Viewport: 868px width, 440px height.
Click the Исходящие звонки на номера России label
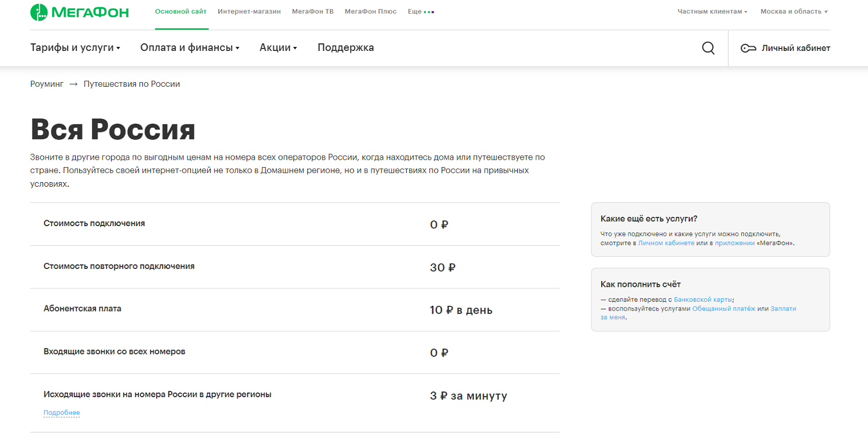[157, 394]
